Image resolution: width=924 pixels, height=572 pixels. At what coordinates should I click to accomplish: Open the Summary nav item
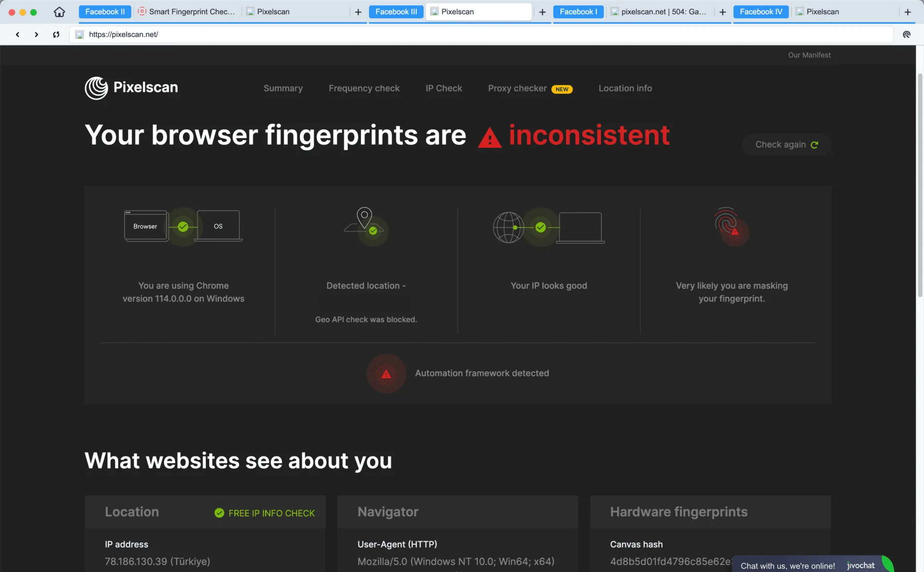[x=283, y=88]
